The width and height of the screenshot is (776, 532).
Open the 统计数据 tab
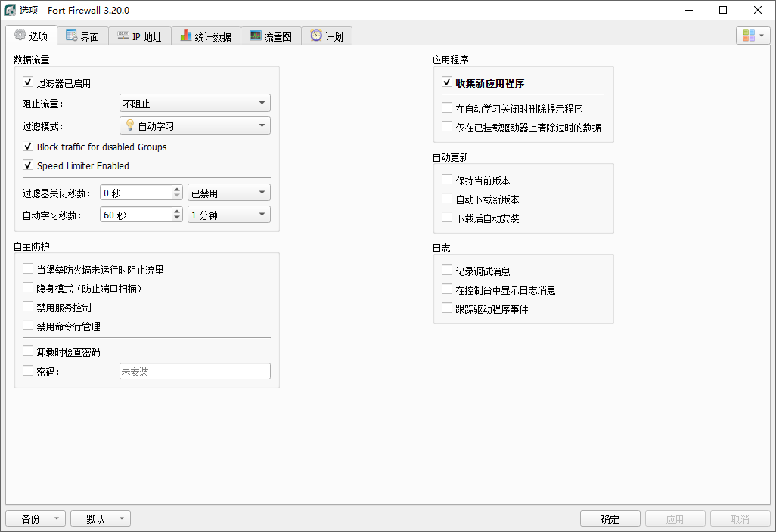click(206, 36)
